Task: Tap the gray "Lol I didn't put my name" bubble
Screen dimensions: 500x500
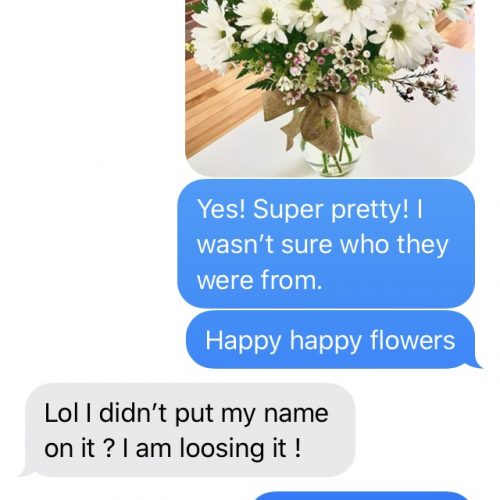Action: pos(189,430)
